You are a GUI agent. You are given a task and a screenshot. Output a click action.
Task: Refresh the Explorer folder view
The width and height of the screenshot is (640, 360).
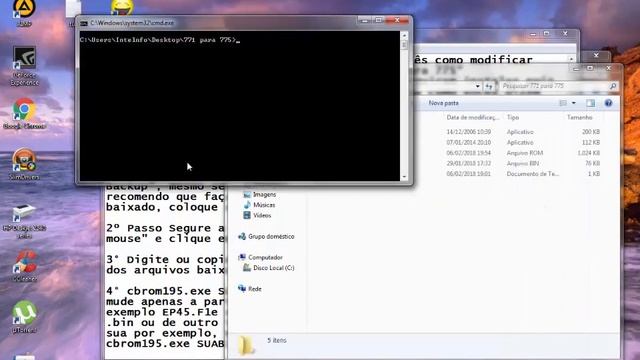(x=489, y=86)
